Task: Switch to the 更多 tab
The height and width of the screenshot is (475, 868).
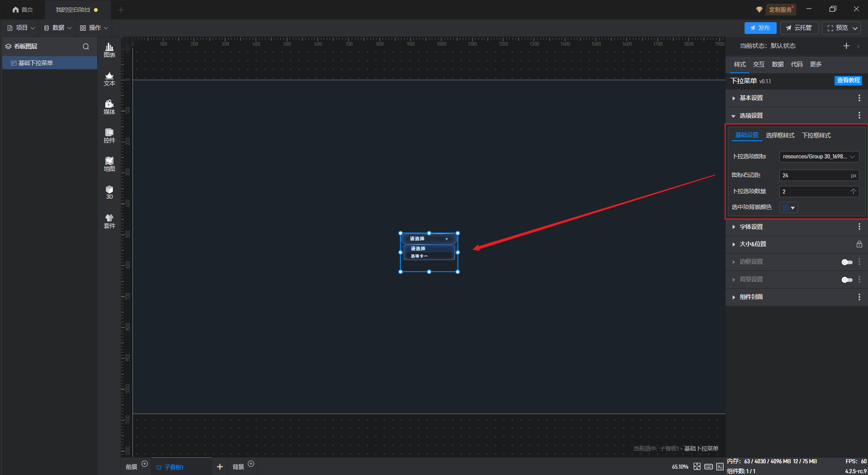Action: click(x=816, y=64)
